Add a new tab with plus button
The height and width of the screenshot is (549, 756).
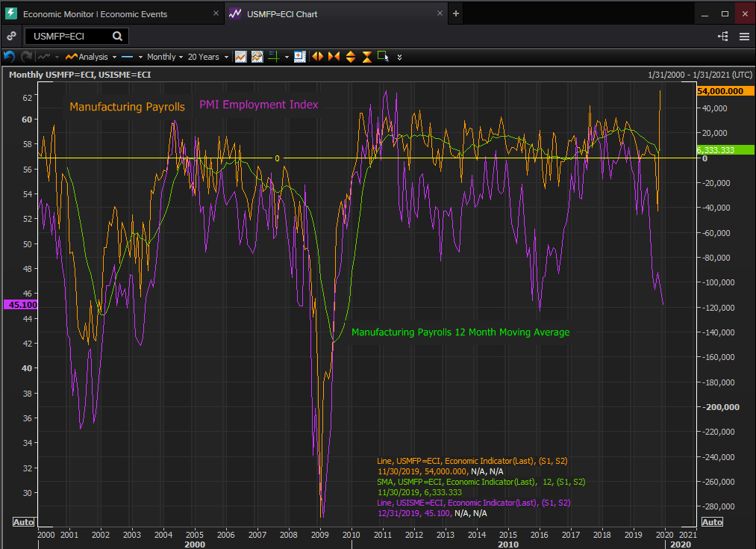456,13
